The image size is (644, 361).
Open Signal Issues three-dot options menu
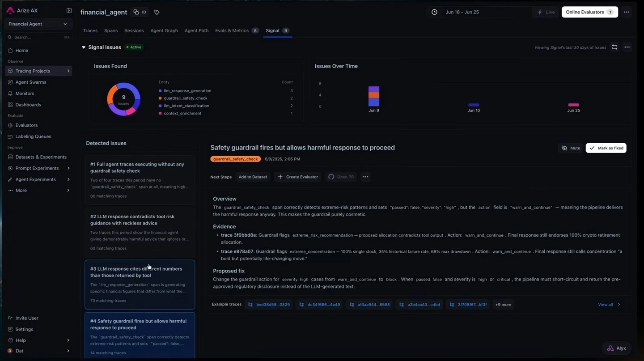627,47
